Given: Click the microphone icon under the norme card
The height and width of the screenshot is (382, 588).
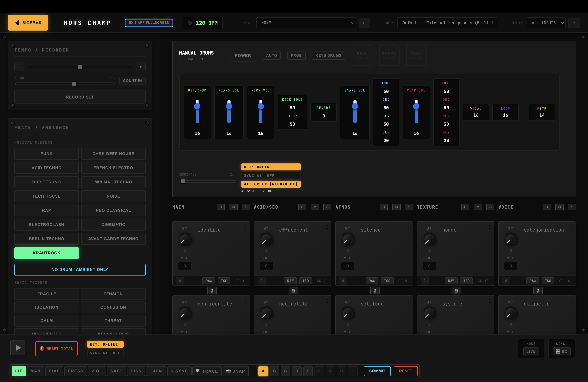Looking at the screenshot, I should coord(456,290).
